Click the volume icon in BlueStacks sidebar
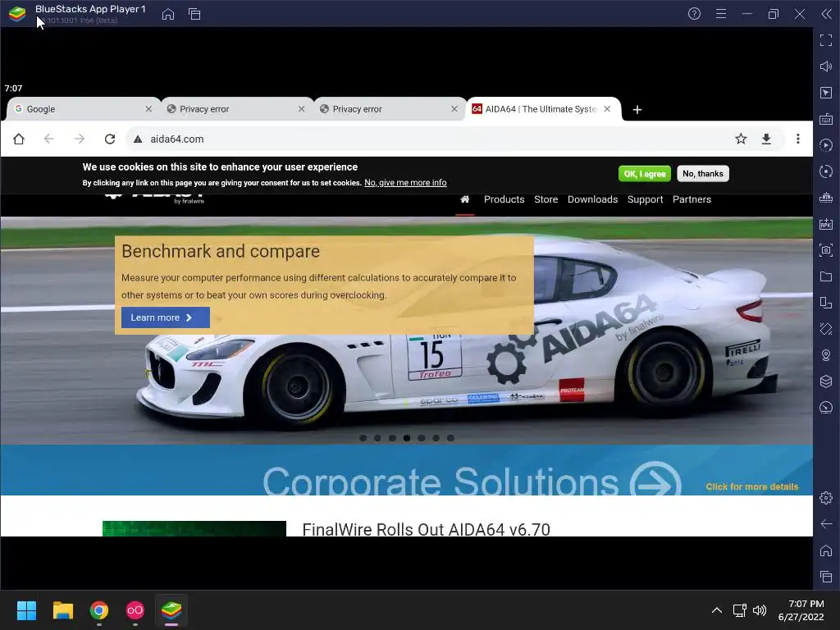Screen dimensions: 840x630 click(x=826, y=66)
